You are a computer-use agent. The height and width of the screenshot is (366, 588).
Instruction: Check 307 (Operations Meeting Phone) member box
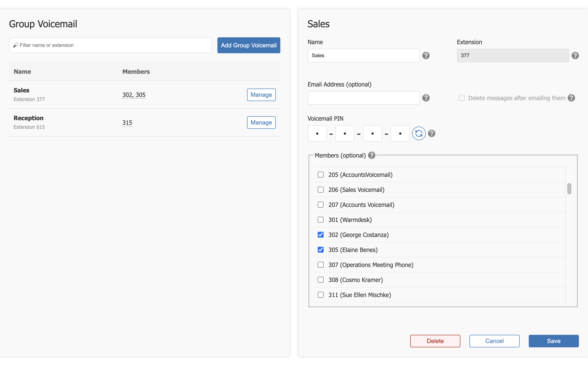pyautogui.click(x=321, y=264)
